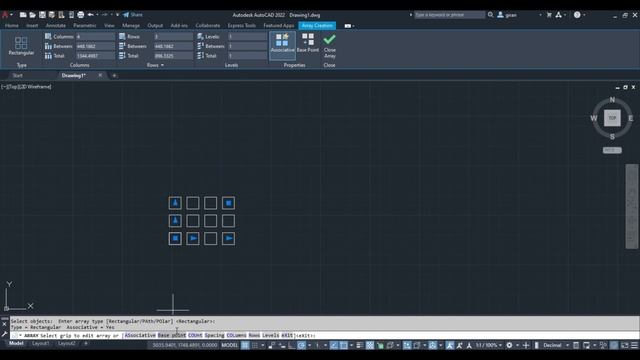Open the WCS dropdown below ViewCube
Viewport: 640px width, 360px height.
pos(612,150)
